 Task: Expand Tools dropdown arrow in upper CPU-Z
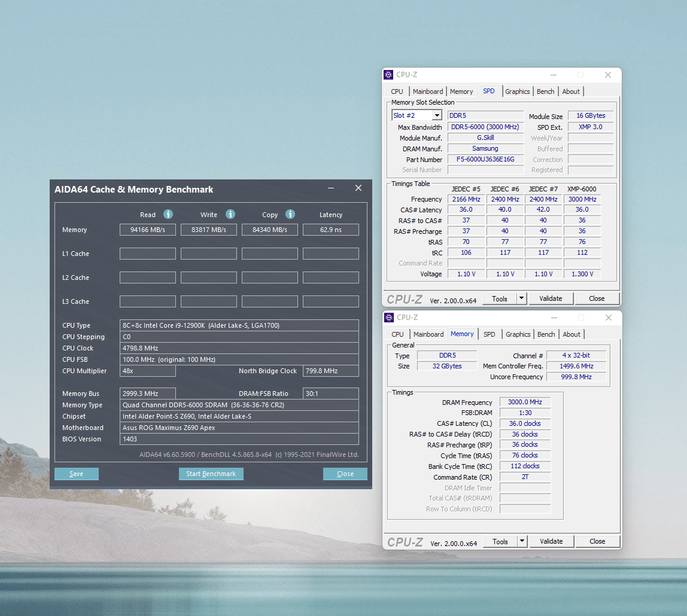[x=521, y=298]
